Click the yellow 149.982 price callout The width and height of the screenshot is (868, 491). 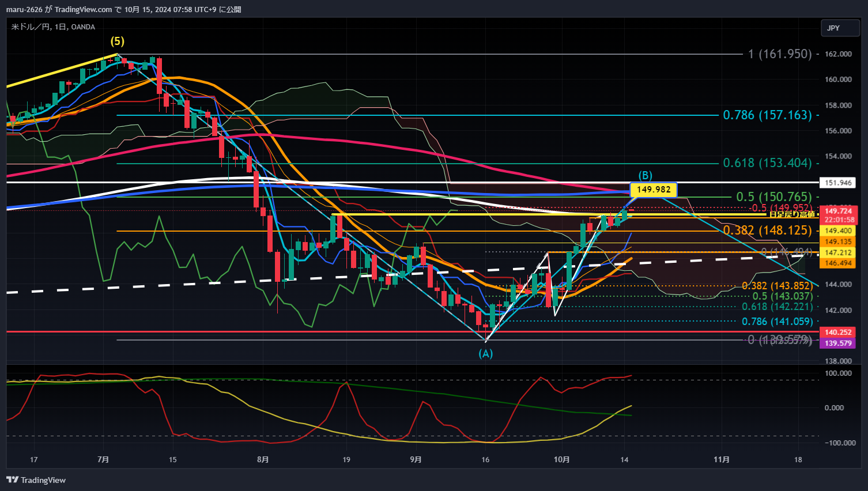(x=654, y=190)
